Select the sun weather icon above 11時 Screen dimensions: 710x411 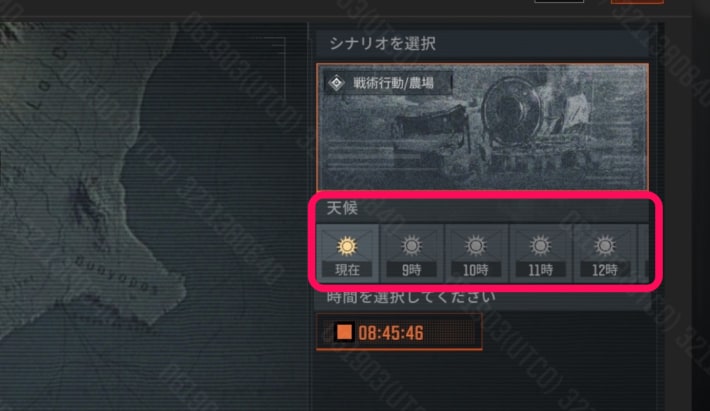(x=540, y=246)
